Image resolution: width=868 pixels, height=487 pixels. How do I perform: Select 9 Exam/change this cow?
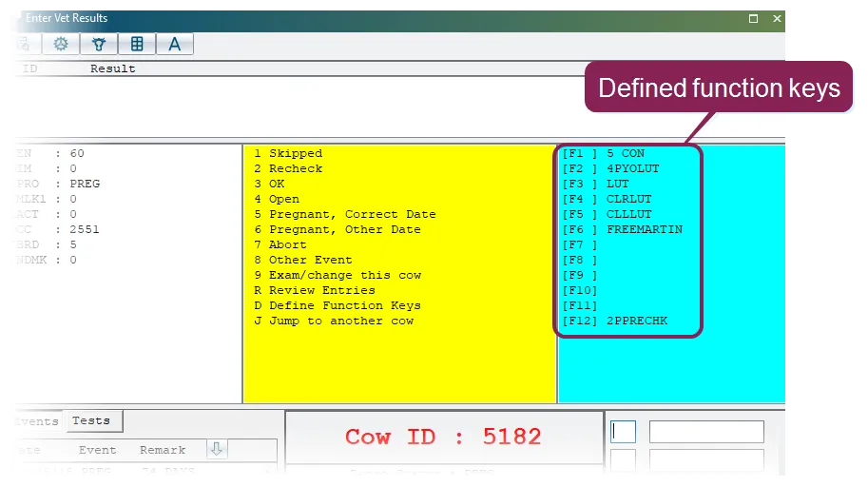pyautogui.click(x=338, y=275)
